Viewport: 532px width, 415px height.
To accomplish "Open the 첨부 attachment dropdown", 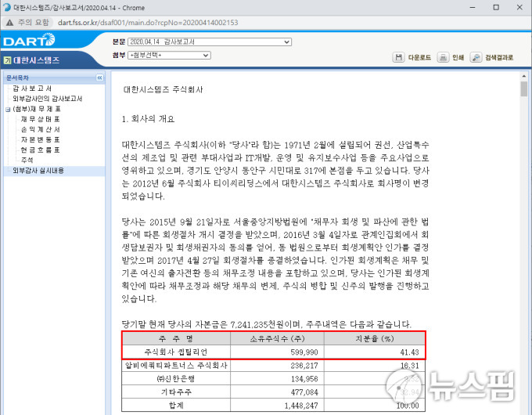I will 169,55.
